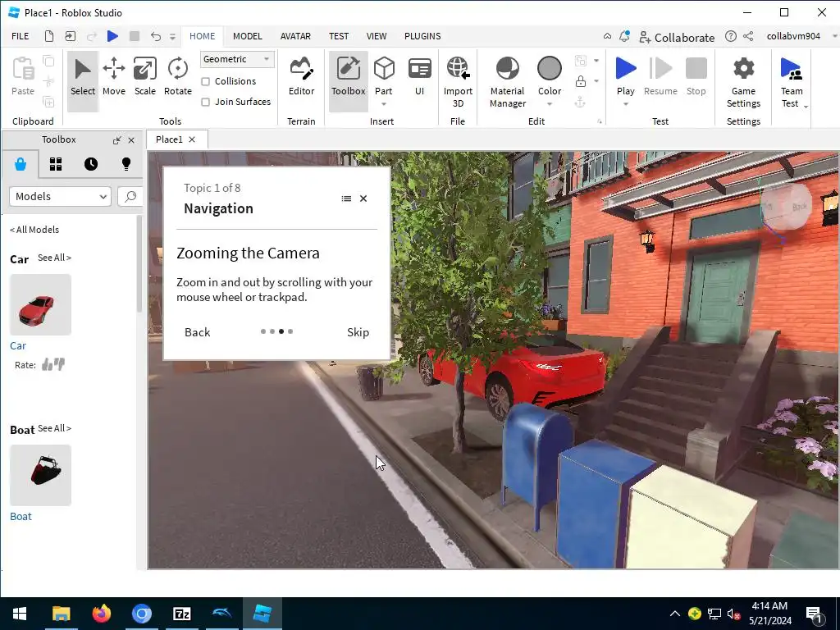Open Toolbox Marketplace tab
Screen dimensions: 840x630
coord(21,164)
